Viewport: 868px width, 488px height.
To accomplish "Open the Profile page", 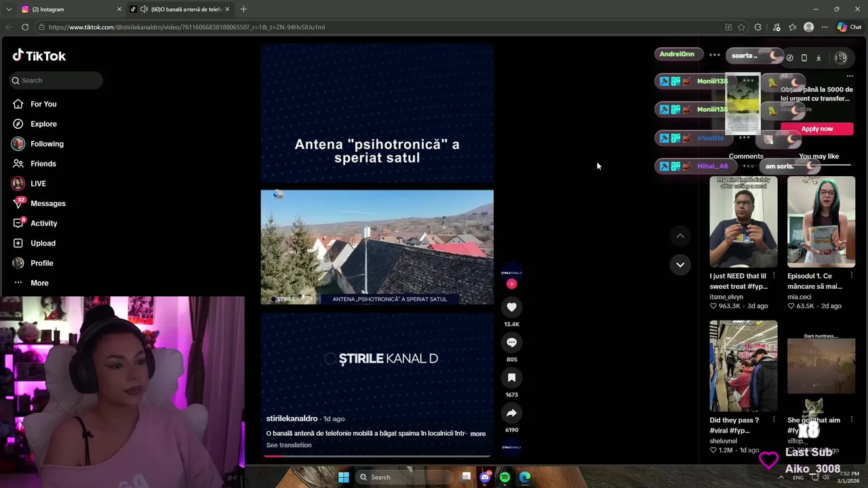I will (x=41, y=263).
